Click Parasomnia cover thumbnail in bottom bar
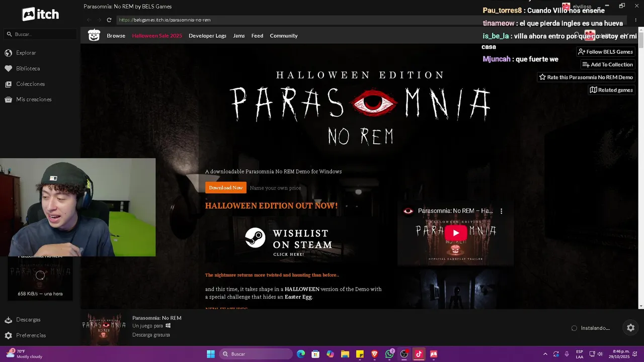The image size is (644, 362). pyautogui.click(x=104, y=328)
